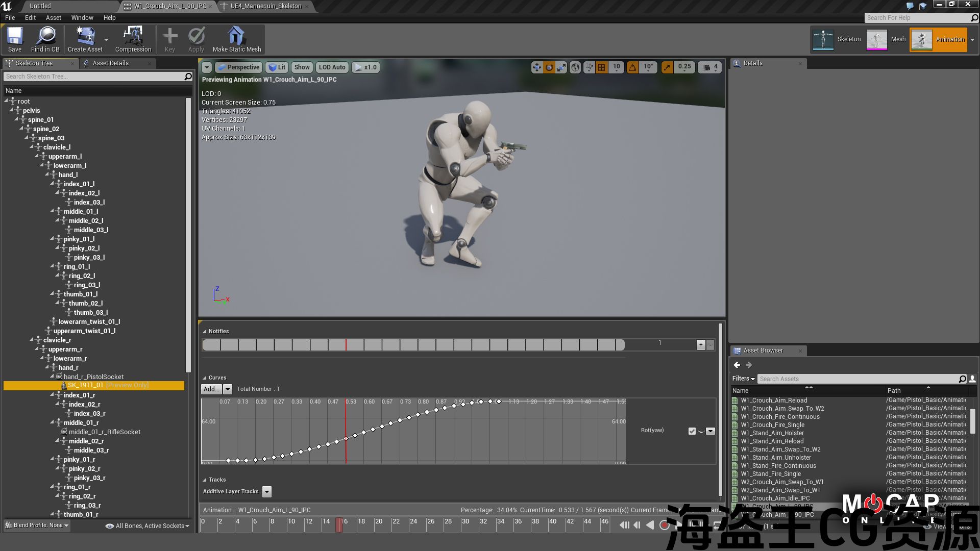The width and height of the screenshot is (980, 551).
Task: Open the asset browser Filters dropdown
Action: coord(743,379)
